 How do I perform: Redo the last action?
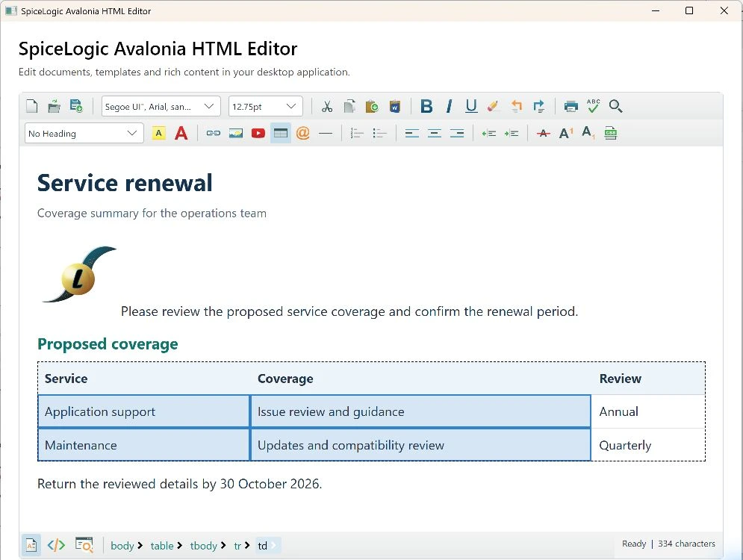point(539,106)
